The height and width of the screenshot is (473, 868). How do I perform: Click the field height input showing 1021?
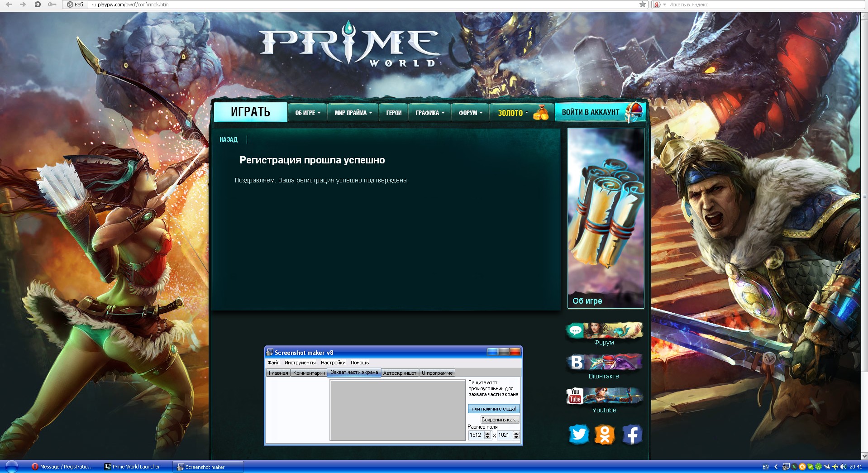tap(505, 435)
